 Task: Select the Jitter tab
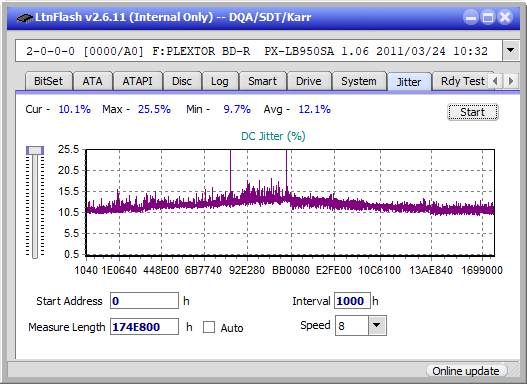409,82
